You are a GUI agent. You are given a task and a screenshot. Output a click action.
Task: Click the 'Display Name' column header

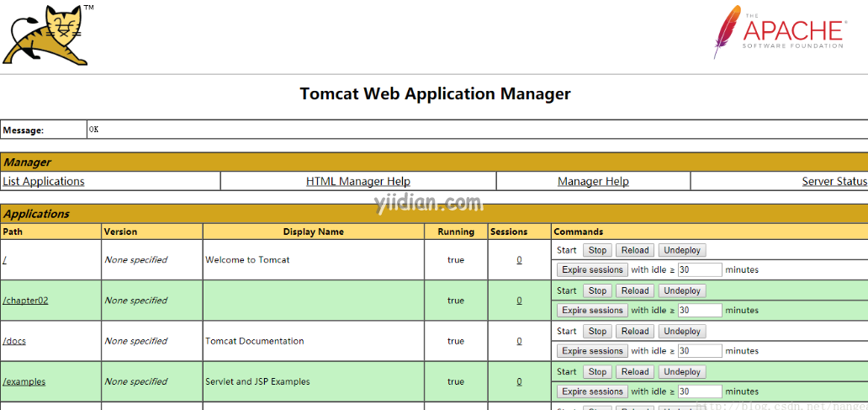(x=314, y=232)
